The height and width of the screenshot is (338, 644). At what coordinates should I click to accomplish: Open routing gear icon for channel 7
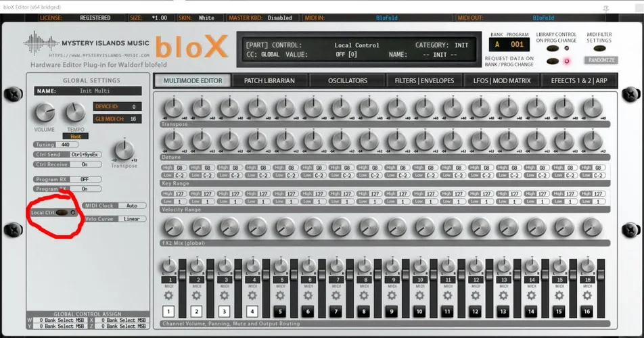336,295
